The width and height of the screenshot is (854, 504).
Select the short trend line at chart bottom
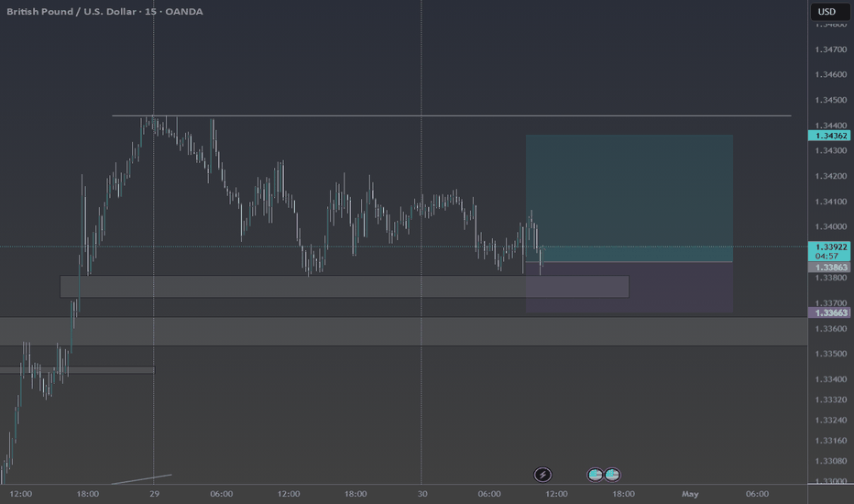142,479
